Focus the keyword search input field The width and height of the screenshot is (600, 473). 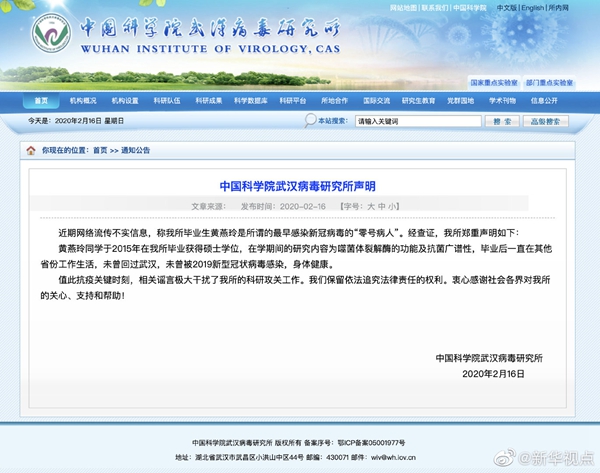pos(410,121)
